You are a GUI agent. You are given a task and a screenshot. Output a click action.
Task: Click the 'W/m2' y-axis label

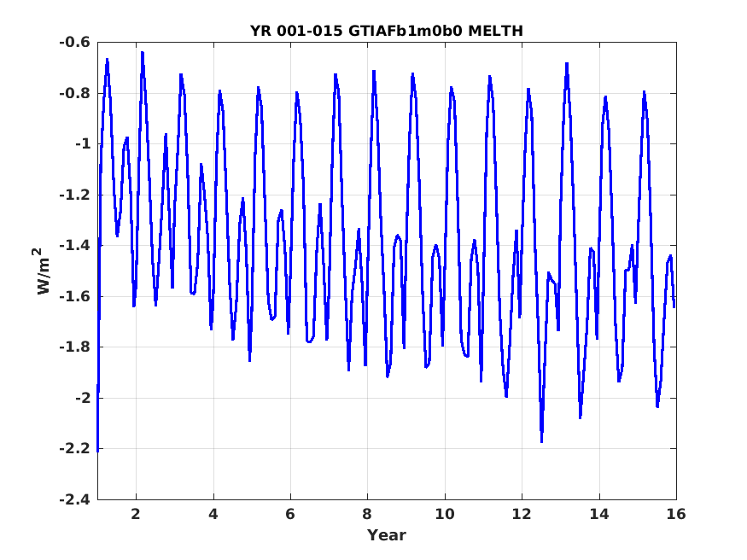(x=43, y=271)
